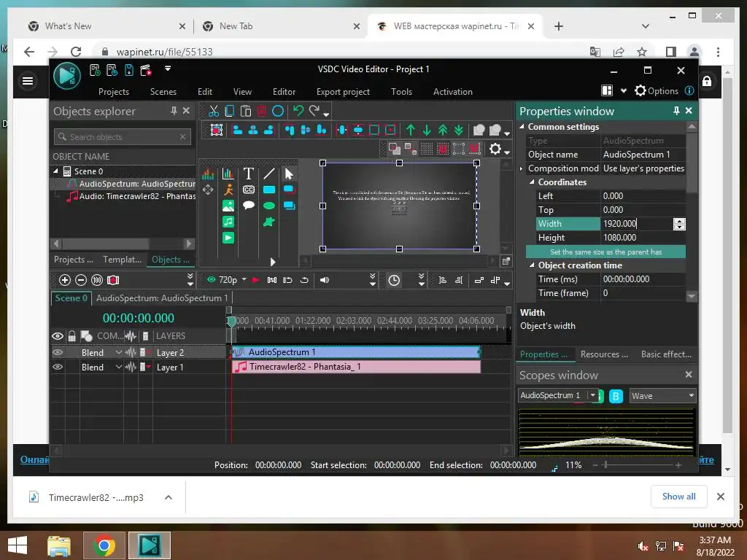Select the Cut scissors icon
The height and width of the screenshot is (560, 747).
214,112
